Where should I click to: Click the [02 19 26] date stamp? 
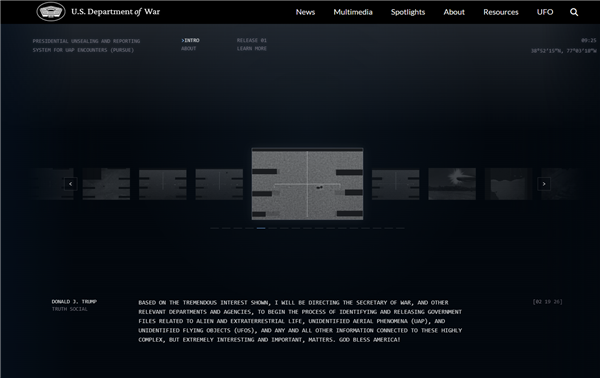(547, 302)
